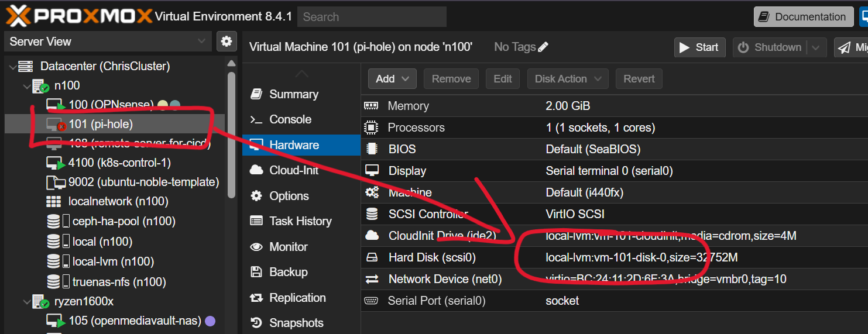Click the local (n100) storage icon
The image size is (868, 334).
tap(58, 242)
